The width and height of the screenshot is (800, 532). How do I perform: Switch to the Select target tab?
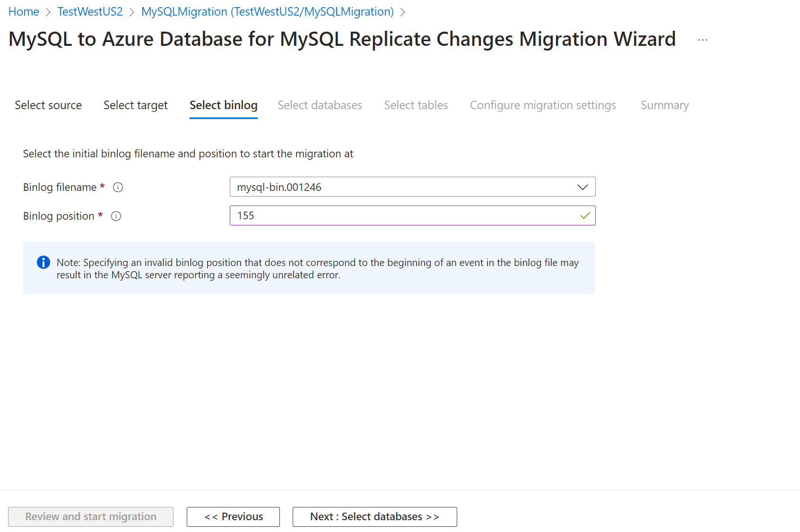pyautogui.click(x=136, y=105)
